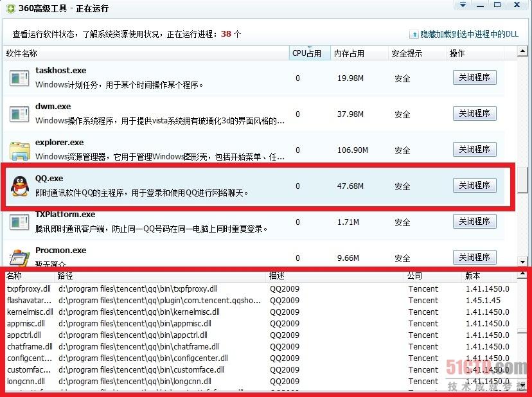Screen dimensions: 532x397
Task: Select chatframe.dll in the DLL list
Action: click(x=30, y=347)
